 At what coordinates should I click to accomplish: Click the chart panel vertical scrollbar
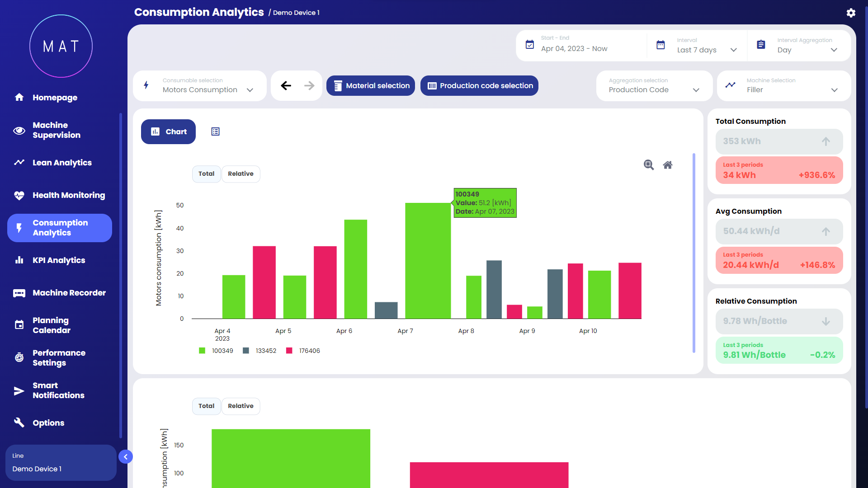point(693,253)
